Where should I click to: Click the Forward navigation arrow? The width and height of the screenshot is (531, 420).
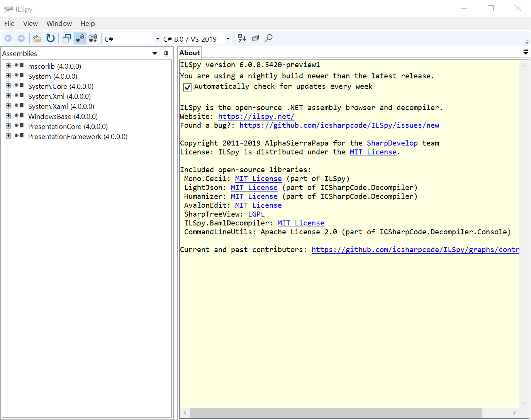[21, 38]
